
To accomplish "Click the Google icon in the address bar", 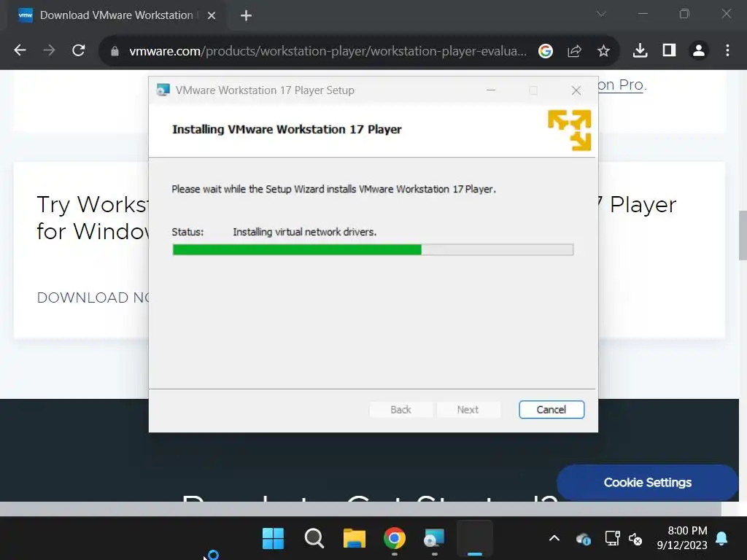I will 546,51.
